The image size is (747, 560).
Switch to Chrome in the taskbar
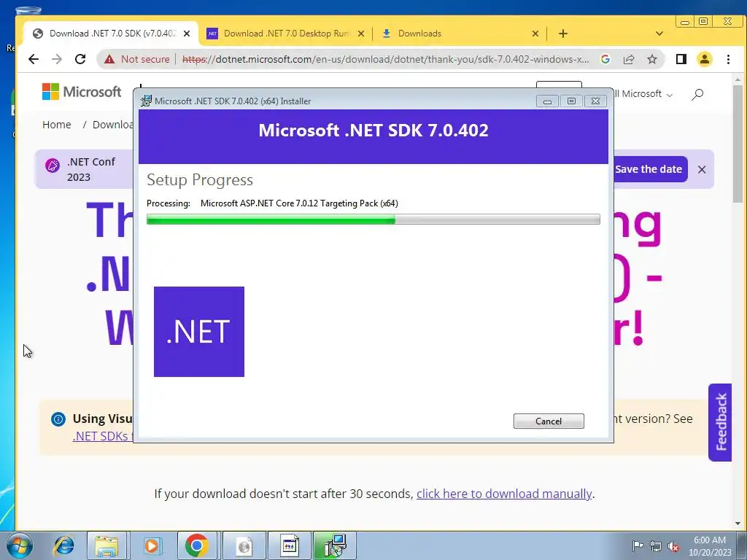tap(197, 545)
